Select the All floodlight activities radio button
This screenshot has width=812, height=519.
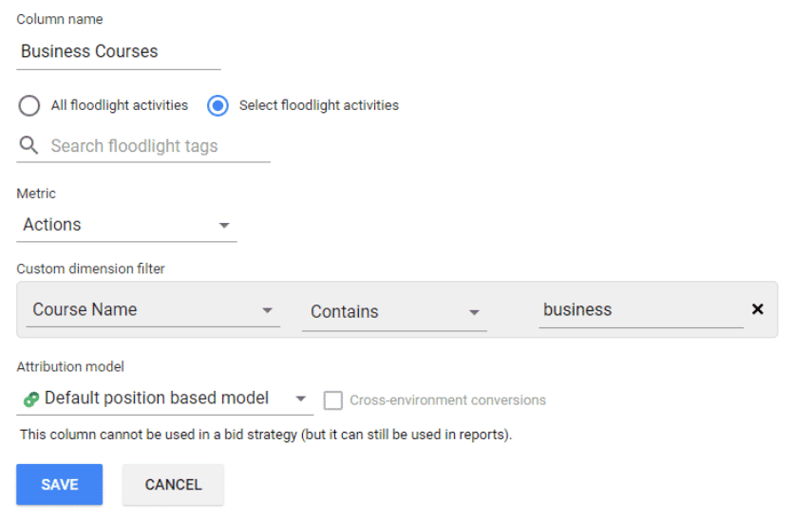29,105
